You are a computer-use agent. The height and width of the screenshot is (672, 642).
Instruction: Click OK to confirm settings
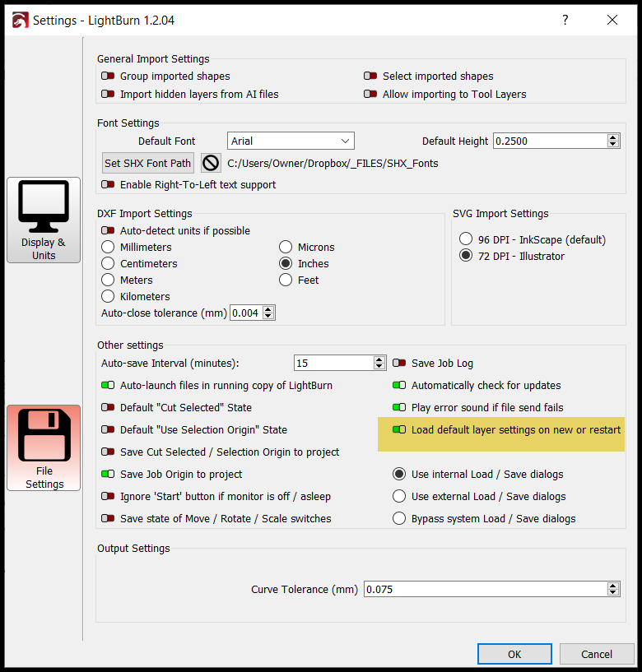coord(514,654)
